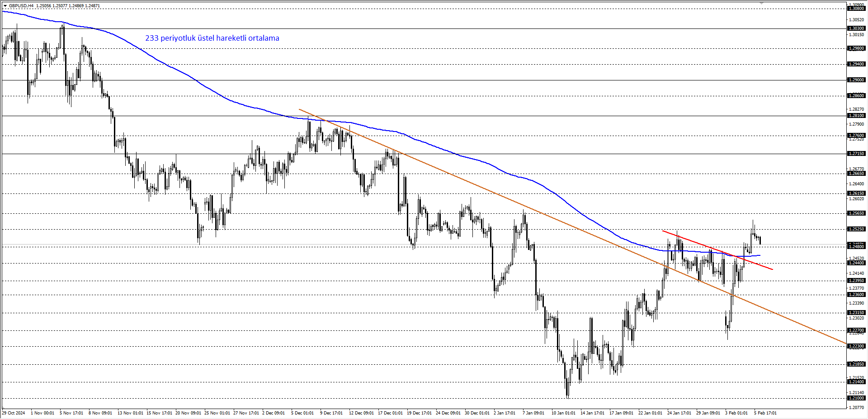The height and width of the screenshot is (419, 868).
Task: Select the 1.23150 price level label
Action: 856,313
